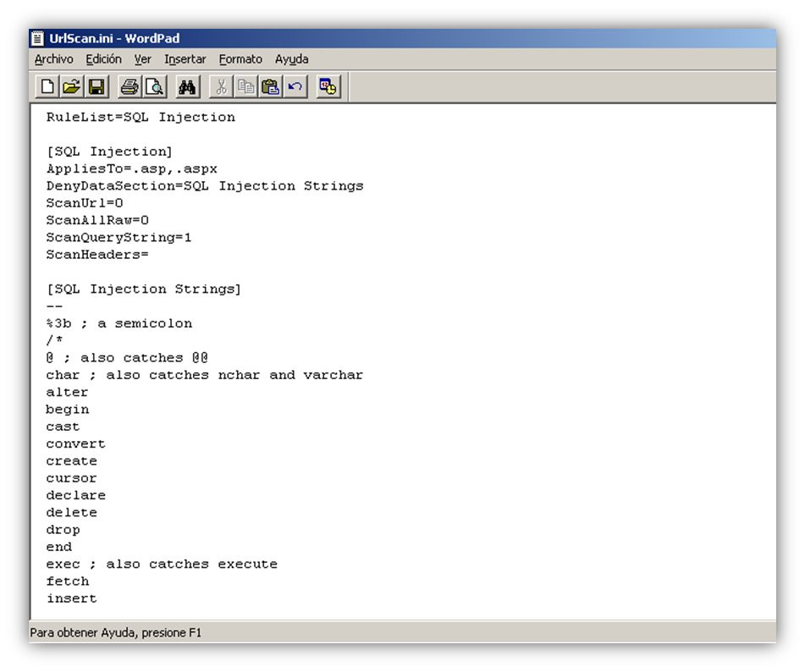Viewport: 805px width, 672px height.
Task: Copy selection using the copy pages icon
Action: pos(246,87)
